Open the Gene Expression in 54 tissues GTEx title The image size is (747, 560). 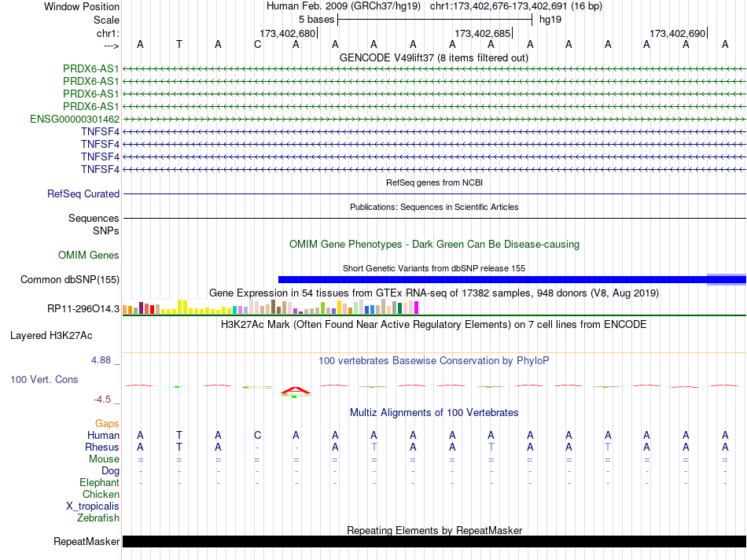point(434,293)
